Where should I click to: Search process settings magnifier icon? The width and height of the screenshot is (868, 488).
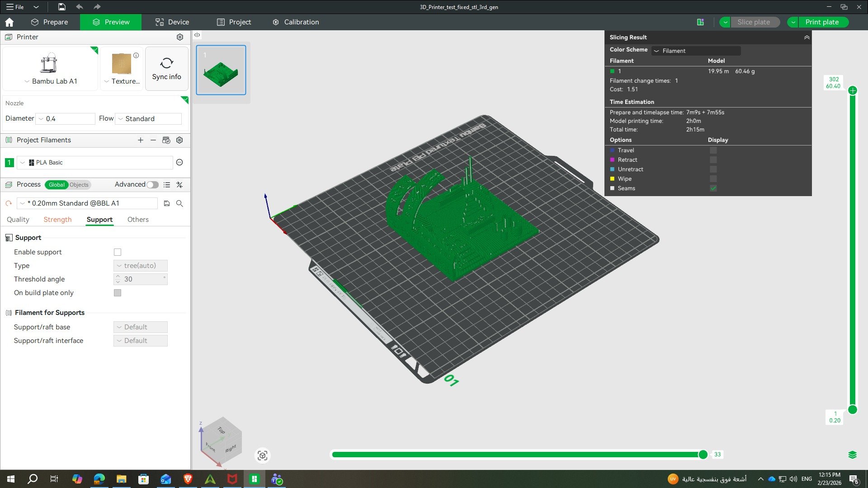coord(179,204)
